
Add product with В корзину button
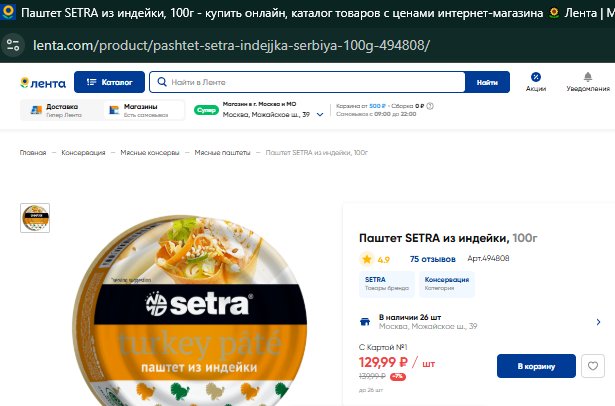536,366
